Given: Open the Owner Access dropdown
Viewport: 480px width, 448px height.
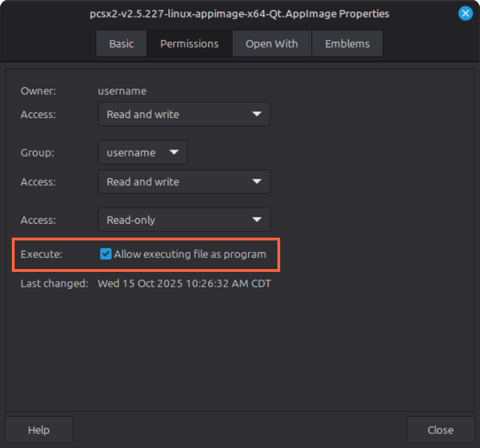Looking at the screenshot, I should click(184, 114).
